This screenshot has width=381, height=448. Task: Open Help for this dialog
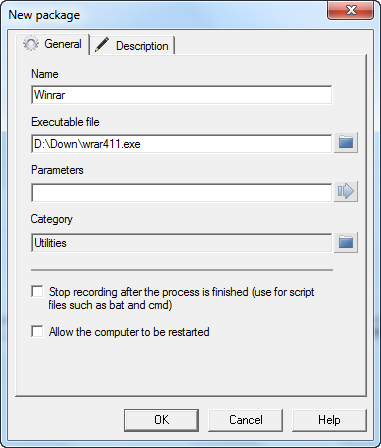329,420
